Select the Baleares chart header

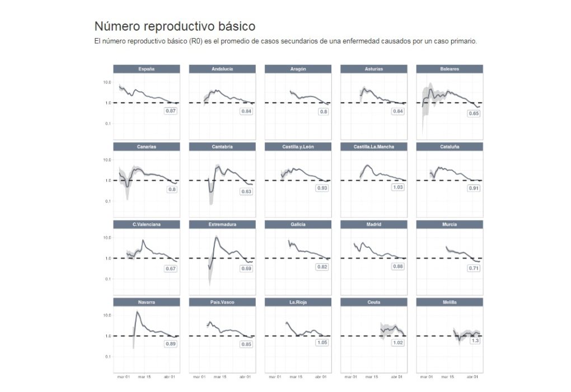point(450,69)
